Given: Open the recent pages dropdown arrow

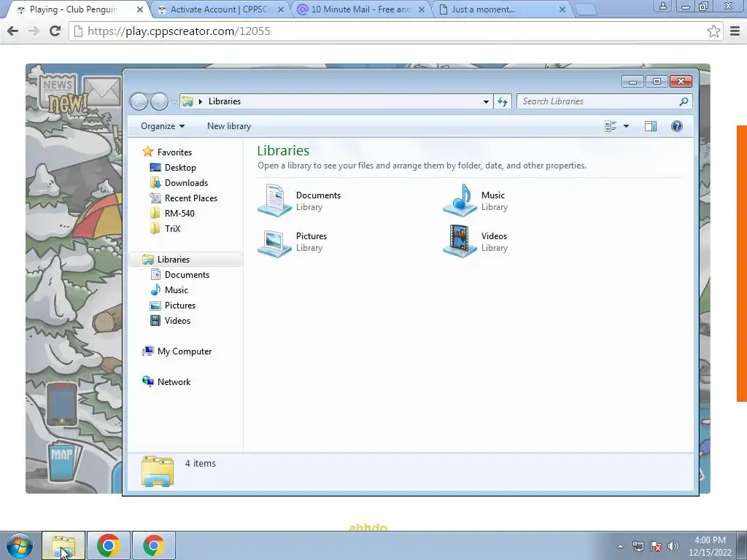Looking at the screenshot, I should [x=174, y=101].
